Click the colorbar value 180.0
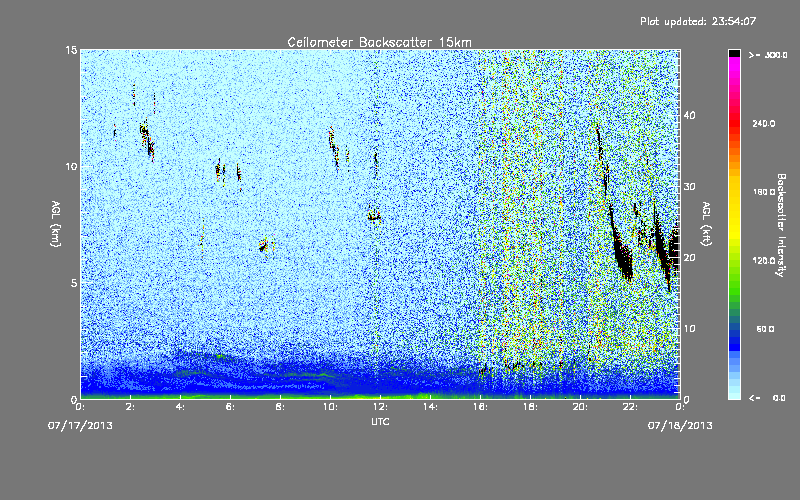Viewport: 800px width, 500px height. (764, 192)
